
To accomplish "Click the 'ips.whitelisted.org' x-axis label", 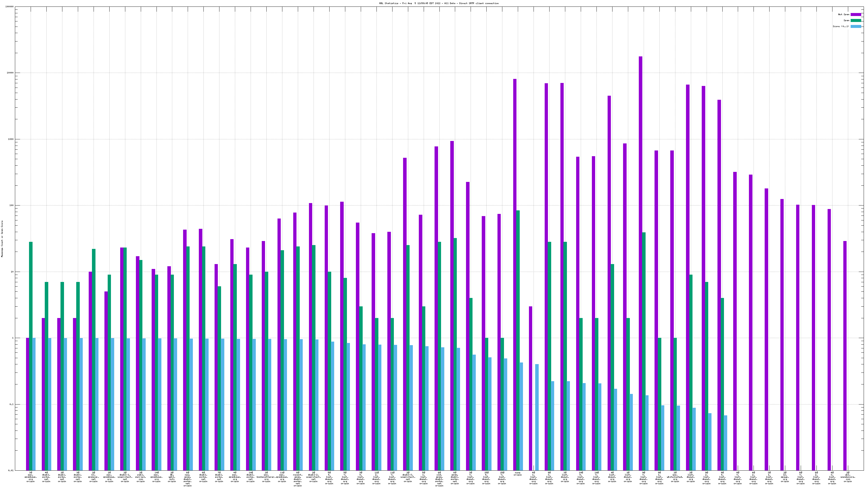I will click(675, 477).
